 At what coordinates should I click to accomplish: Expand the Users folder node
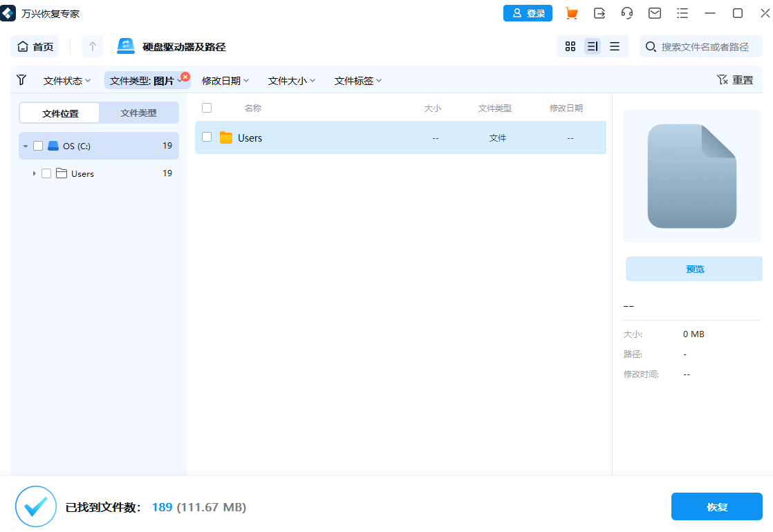pos(34,173)
